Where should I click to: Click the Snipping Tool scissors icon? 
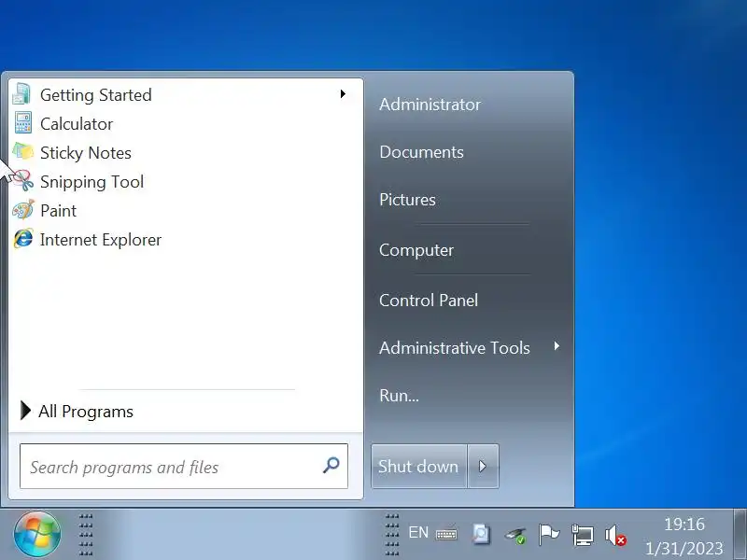tap(22, 181)
